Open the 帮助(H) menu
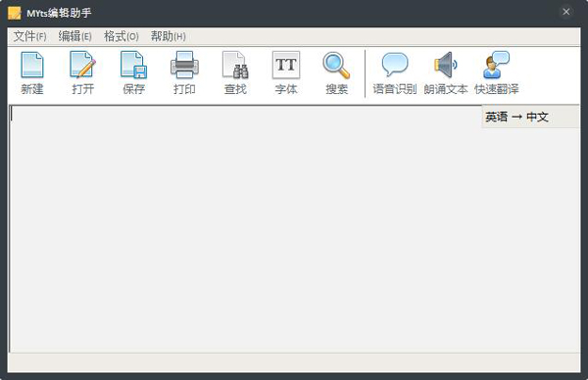This screenshot has height=380, width=588. tap(168, 36)
